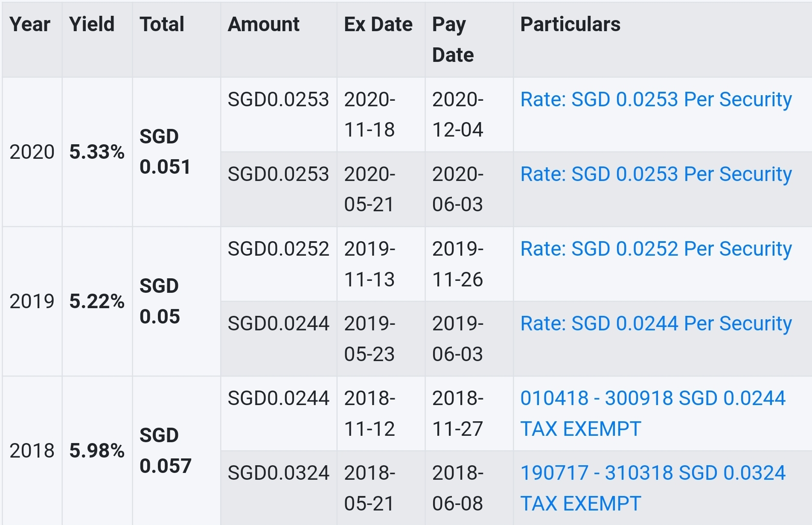Open Rate: SGD 0.0244 Per Security link
This screenshot has height=525, width=812.
click(656, 324)
